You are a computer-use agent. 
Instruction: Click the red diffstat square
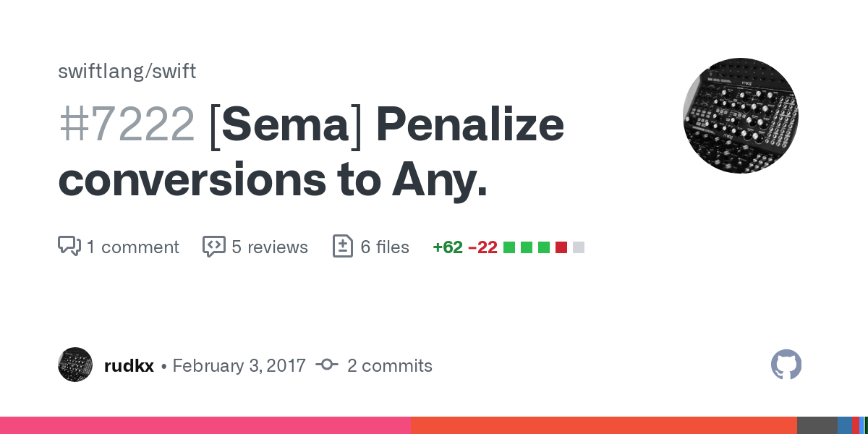[561, 247]
